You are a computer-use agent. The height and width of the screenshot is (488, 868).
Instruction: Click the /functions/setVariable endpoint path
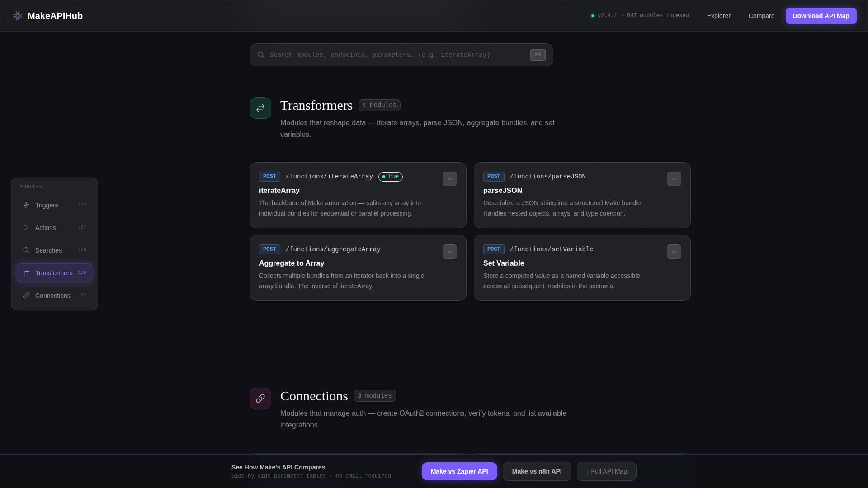click(x=552, y=249)
